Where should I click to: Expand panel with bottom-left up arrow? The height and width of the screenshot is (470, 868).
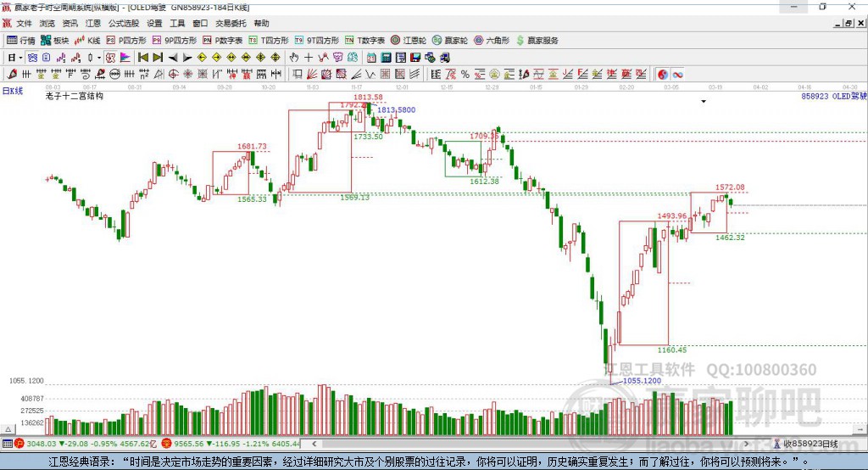coord(8,429)
